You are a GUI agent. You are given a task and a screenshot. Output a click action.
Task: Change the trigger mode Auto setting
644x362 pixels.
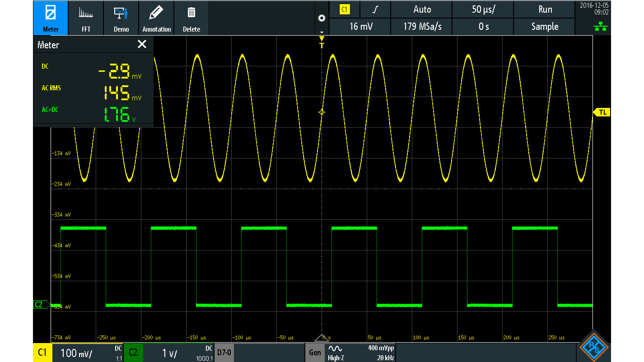click(x=422, y=9)
